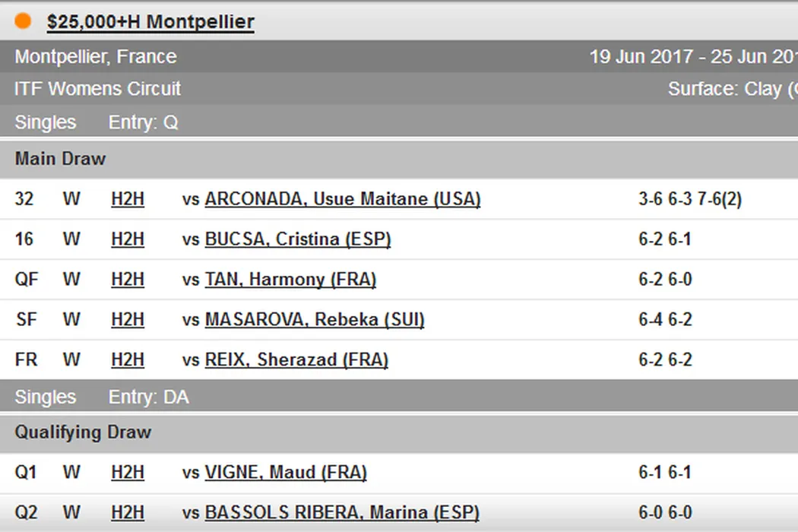The image size is (798, 532).
Task: View TAN, Harmony player profile
Action: click(290, 280)
